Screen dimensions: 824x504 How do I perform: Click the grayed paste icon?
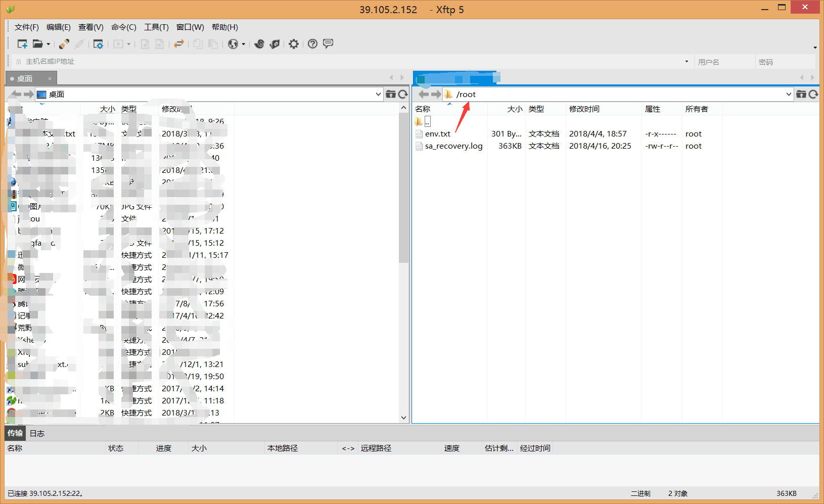(x=213, y=44)
